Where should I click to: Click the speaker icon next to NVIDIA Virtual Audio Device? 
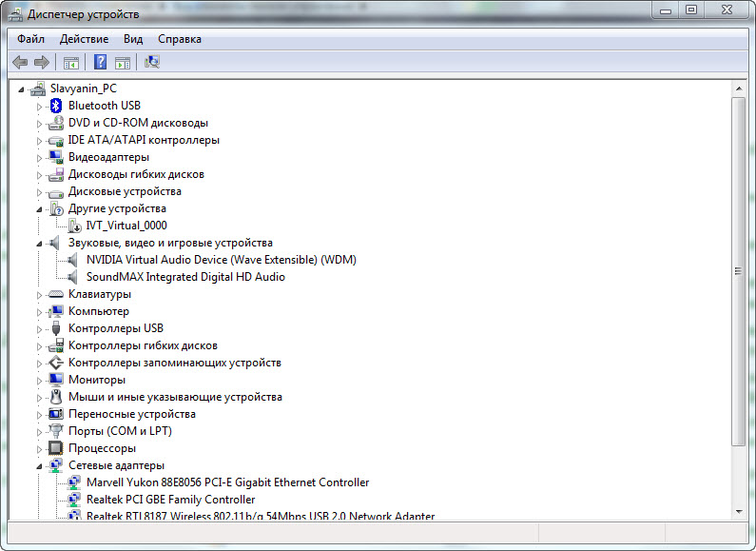72,260
